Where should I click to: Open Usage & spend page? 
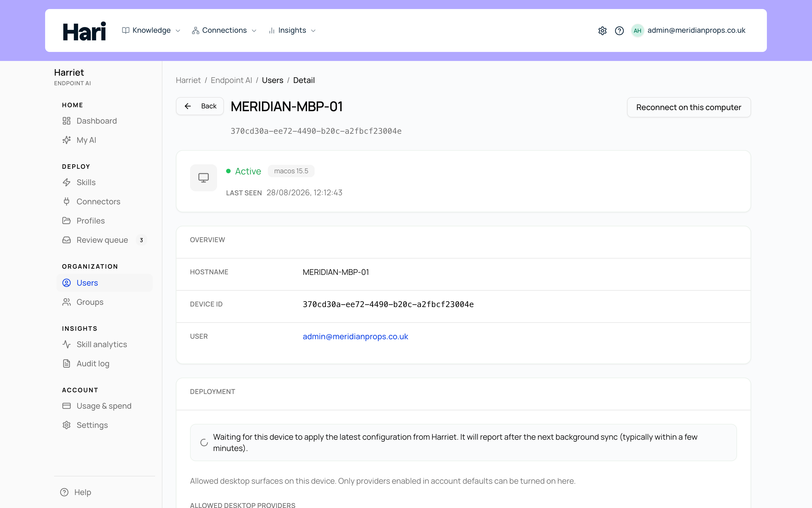pyautogui.click(x=104, y=406)
